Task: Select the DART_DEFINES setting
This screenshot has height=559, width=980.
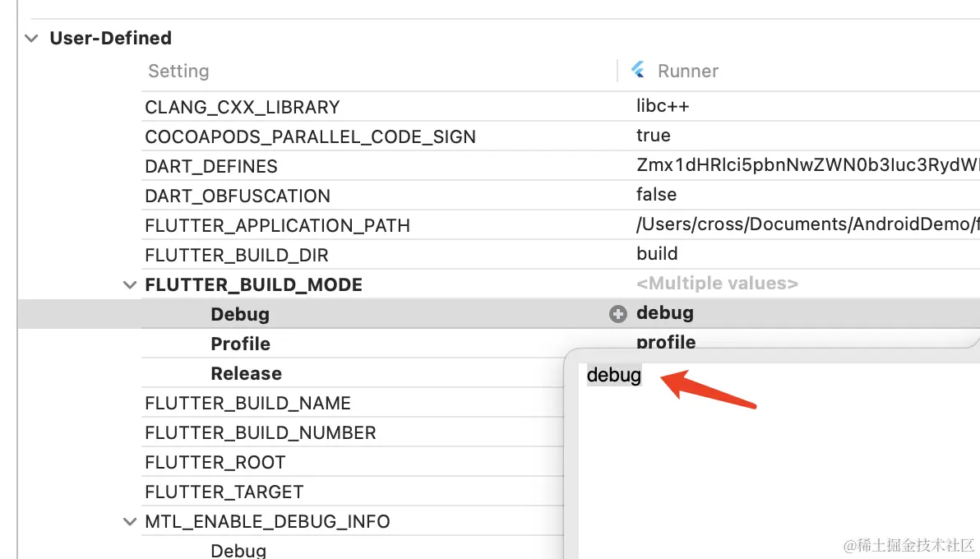Action: click(x=211, y=166)
